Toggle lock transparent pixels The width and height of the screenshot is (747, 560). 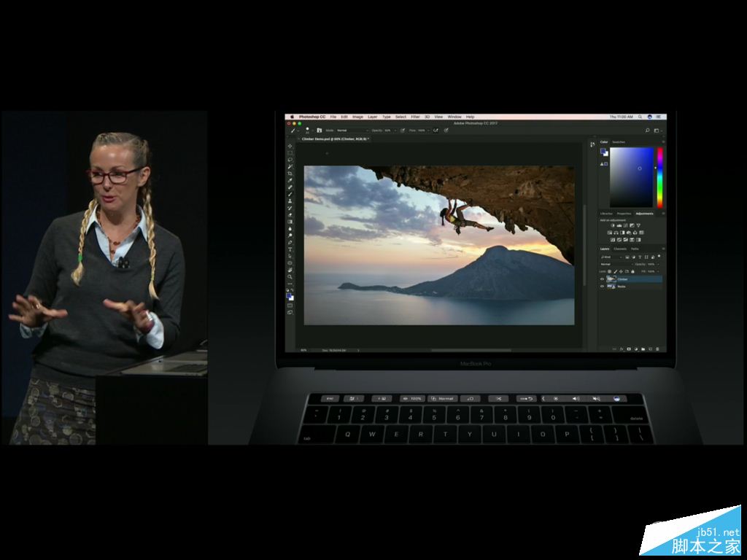pyautogui.click(x=609, y=271)
